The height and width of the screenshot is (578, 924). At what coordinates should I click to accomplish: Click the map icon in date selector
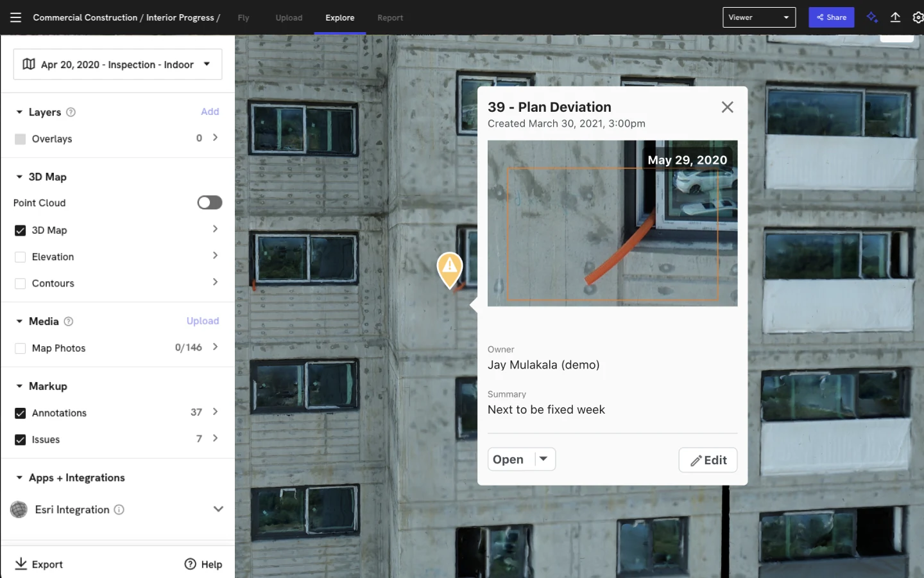click(29, 64)
